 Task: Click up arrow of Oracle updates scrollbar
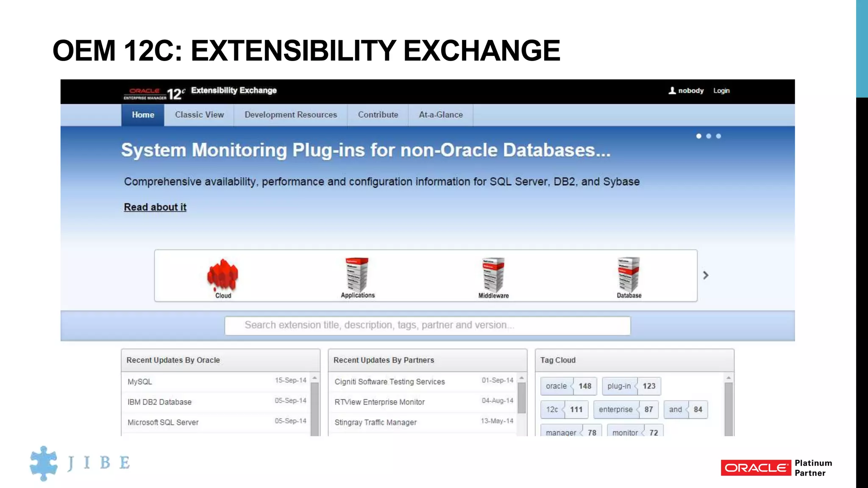pyautogui.click(x=315, y=378)
